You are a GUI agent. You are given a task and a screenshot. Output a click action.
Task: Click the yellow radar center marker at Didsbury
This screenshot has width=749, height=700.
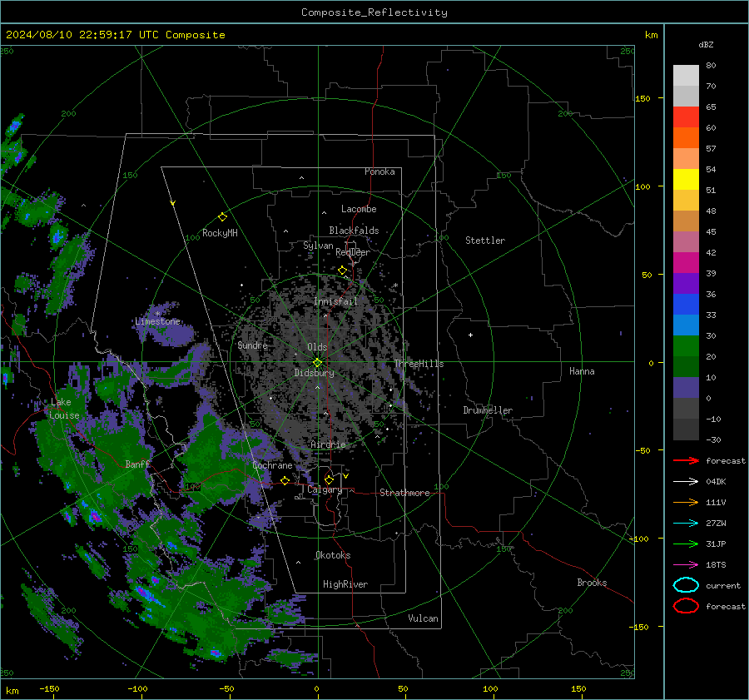click(318, 363)
